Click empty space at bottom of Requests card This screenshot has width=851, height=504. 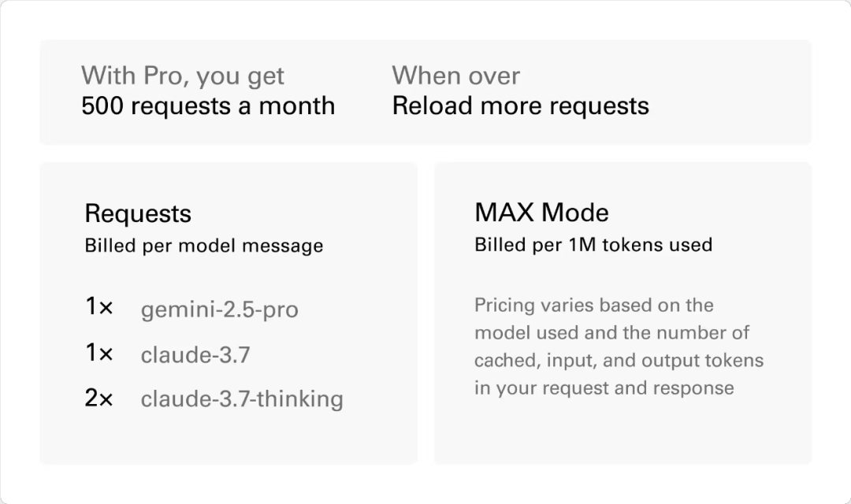coord(229,439)
